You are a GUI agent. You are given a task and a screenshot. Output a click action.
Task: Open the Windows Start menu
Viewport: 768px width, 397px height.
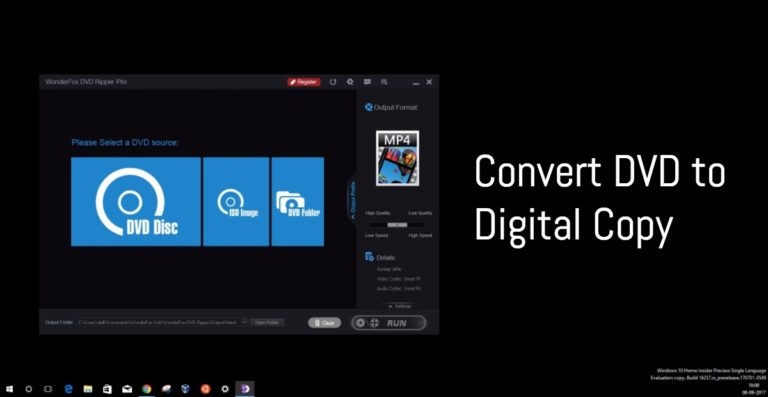(9, 389)
